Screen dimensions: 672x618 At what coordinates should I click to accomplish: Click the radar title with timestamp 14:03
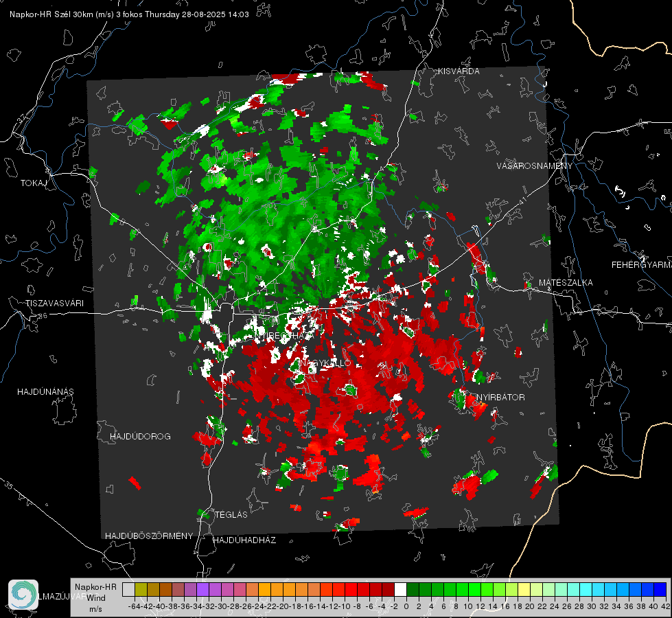129,14
